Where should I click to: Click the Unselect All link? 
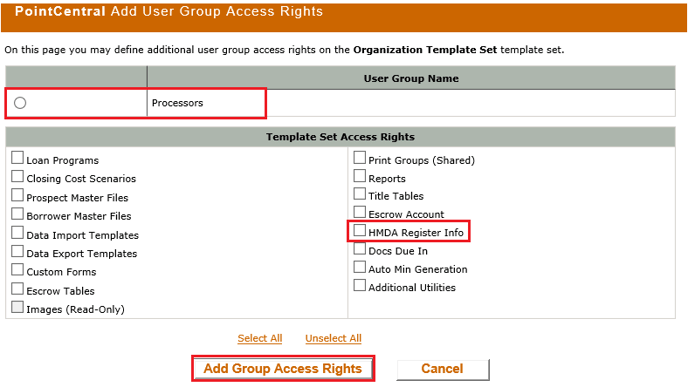(333, 338)
